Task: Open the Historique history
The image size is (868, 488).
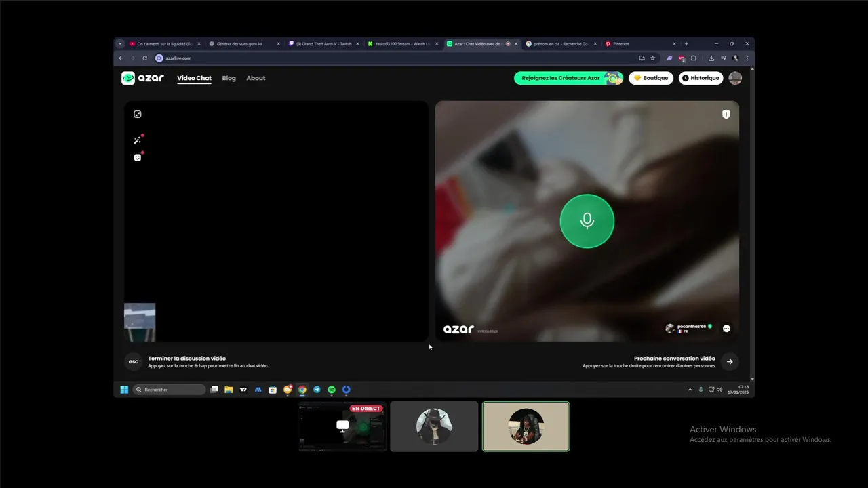Action: pyautogui.click(x=701, y=78)
